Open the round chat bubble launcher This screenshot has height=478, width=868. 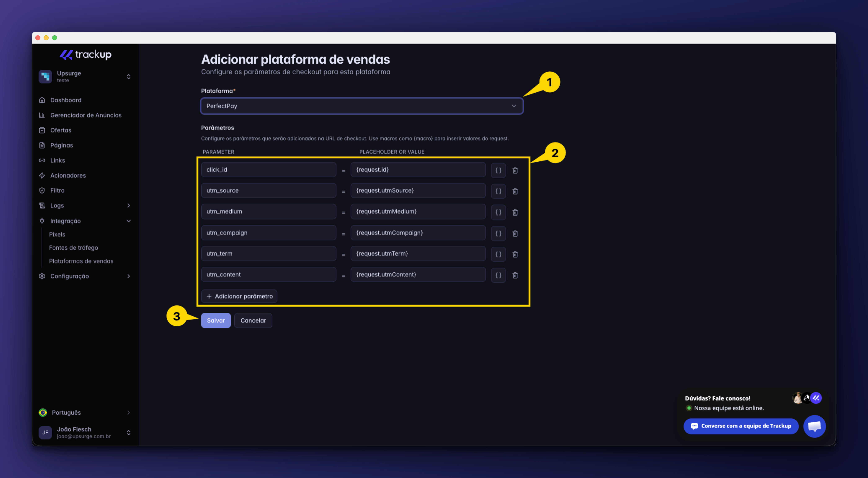(814, 426)
